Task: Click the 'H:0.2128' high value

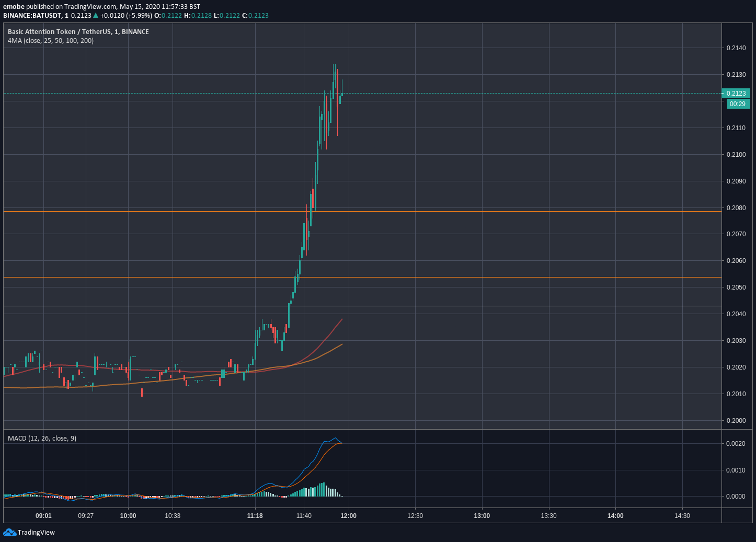Action: (x=198, y=16)
